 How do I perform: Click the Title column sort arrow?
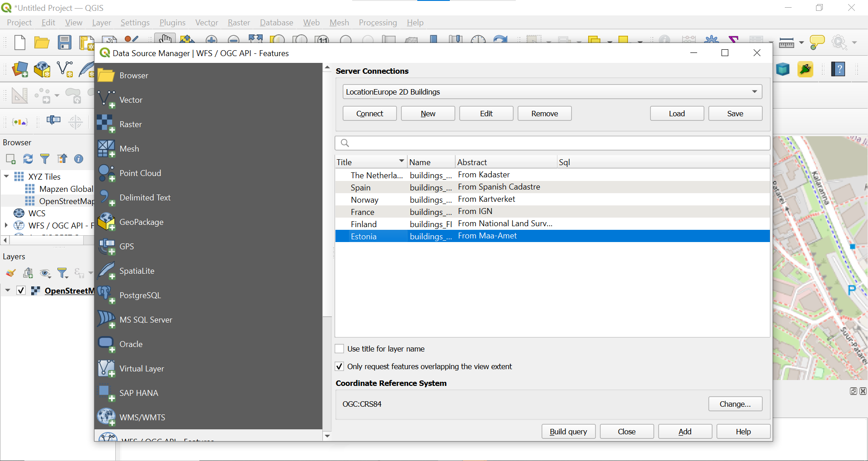pos(401,161)
